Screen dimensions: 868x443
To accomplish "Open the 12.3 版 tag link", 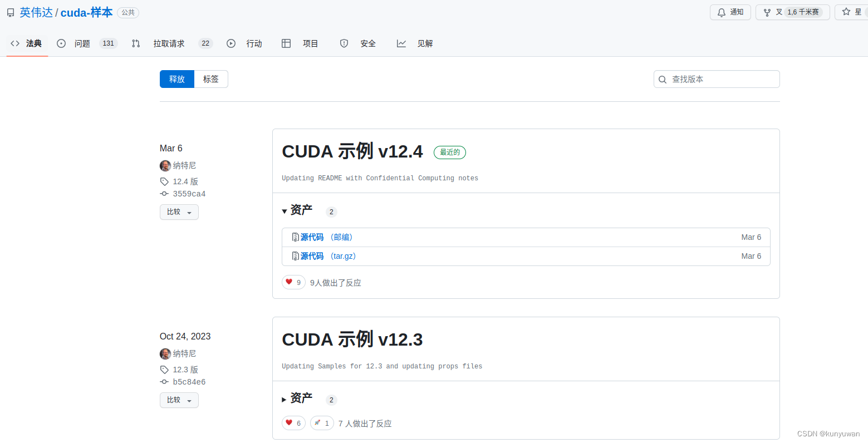I will click(185, 370).
